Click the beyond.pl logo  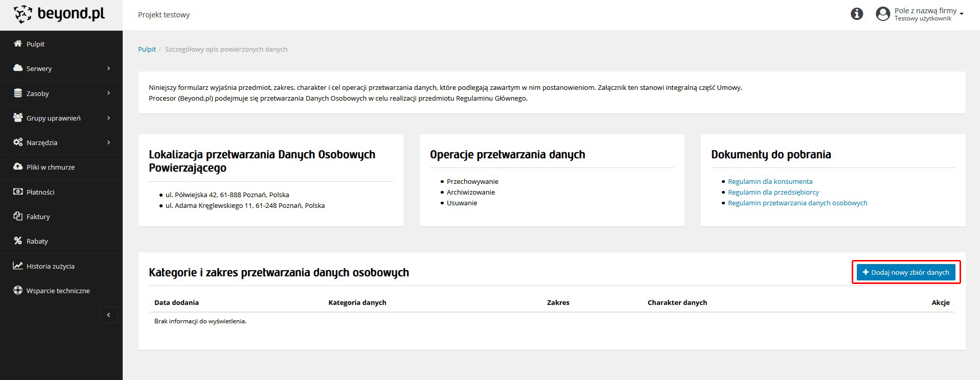(59, 14)
